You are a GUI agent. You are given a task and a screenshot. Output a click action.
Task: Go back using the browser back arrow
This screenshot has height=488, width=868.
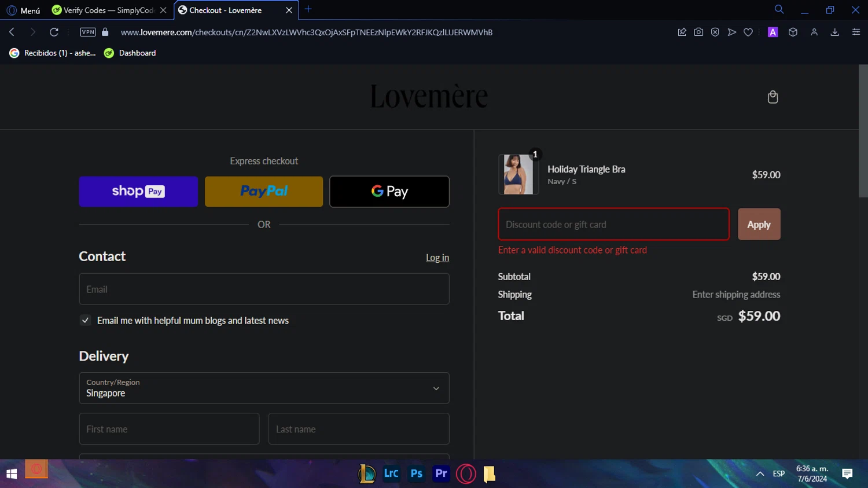[12, 32]
